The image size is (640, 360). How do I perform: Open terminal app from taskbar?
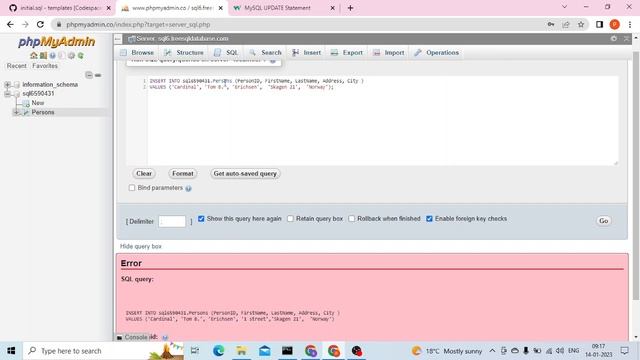pyautogui.click(x=287, y=351)
